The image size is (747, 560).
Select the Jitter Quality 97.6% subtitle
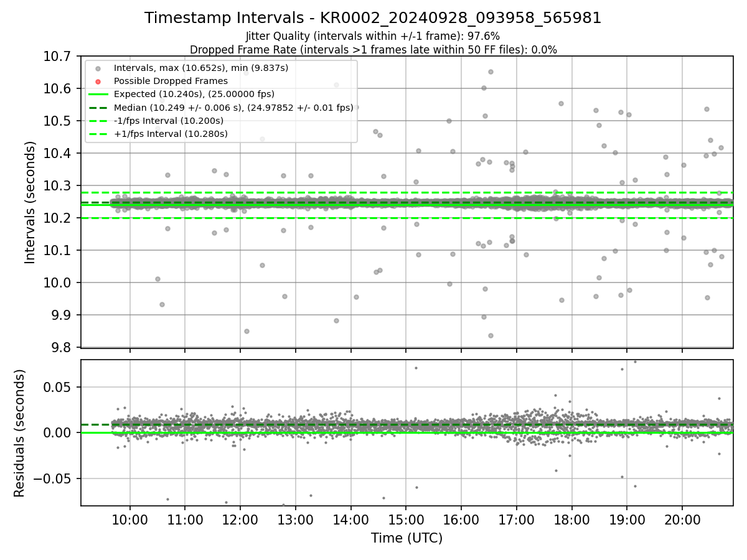[373, 36]
